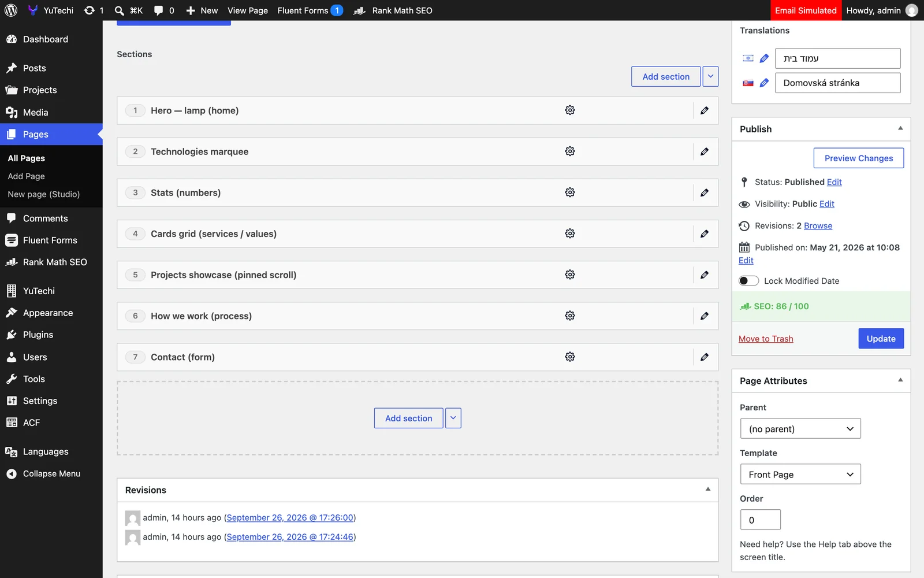Open settings gear for Hero — lamp section
Screen dimensions: 924x578
pyautogui.click(x=570, y=110)
